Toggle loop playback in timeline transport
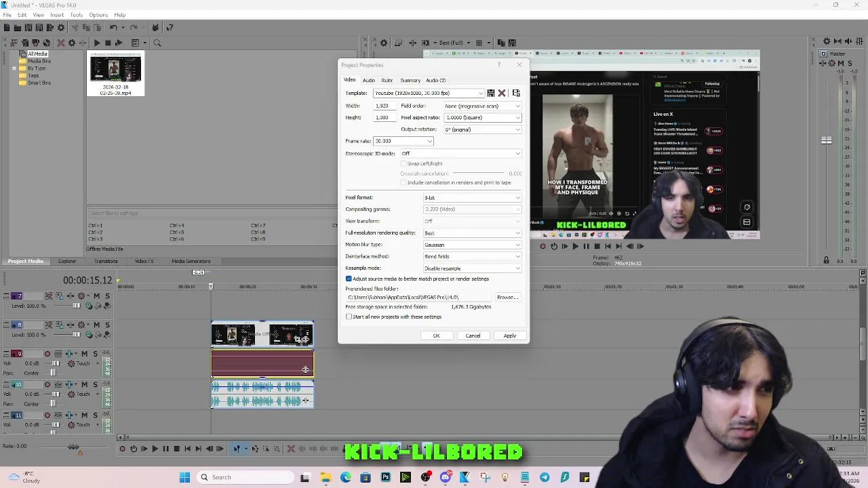 tap(134, 449)
